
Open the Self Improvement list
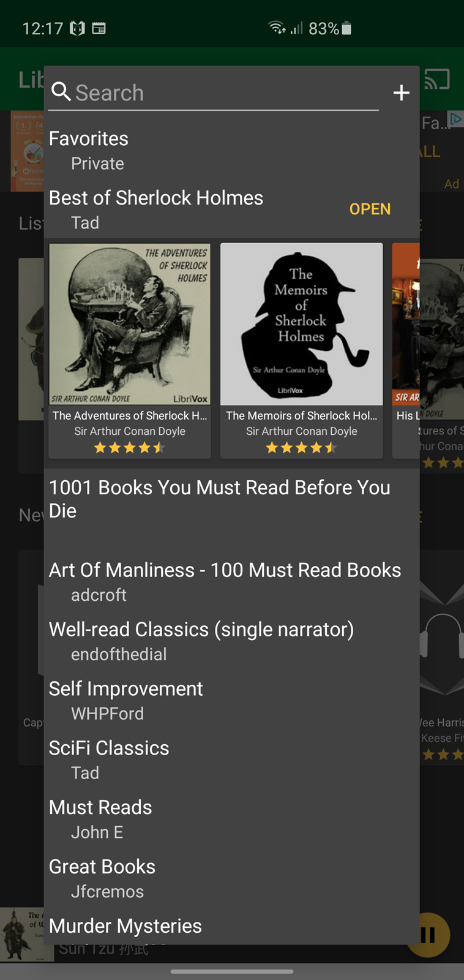(x=231, y=701)
